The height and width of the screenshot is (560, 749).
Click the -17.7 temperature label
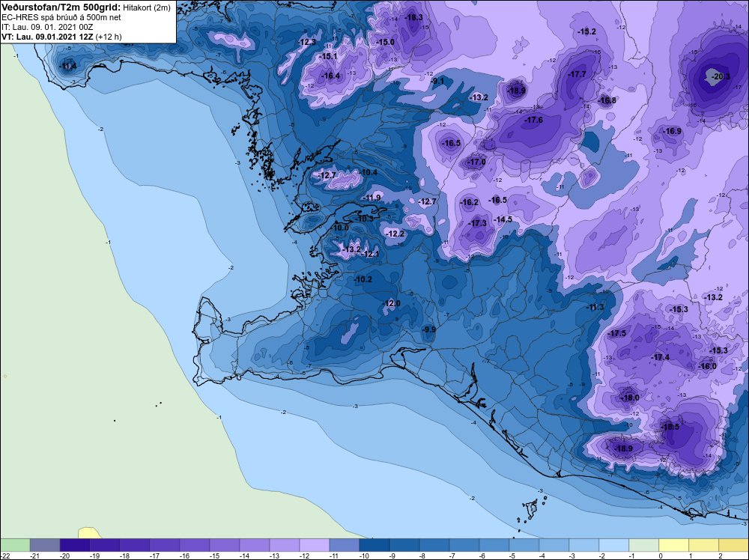tap(577, 74)
